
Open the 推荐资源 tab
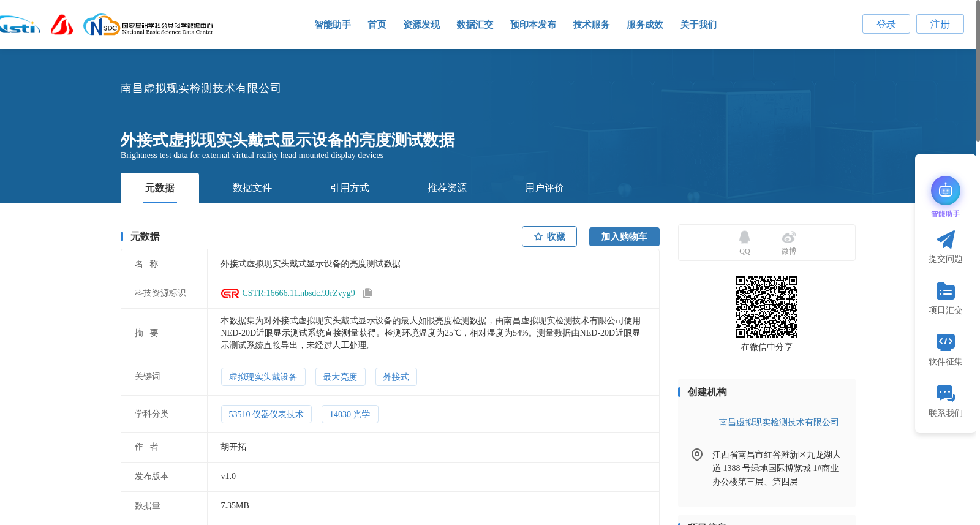click(x=447, y=188)
